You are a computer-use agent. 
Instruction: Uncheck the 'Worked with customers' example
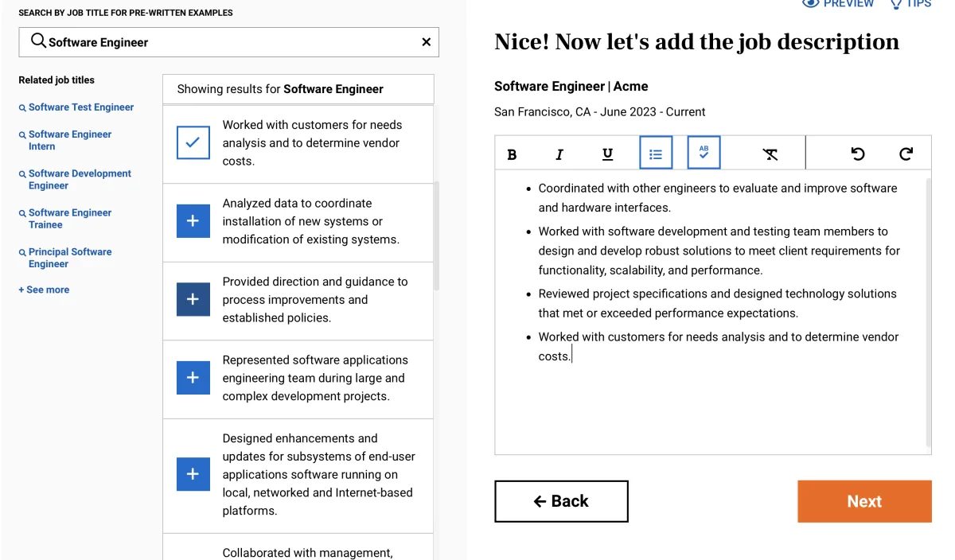click(193, 143)
